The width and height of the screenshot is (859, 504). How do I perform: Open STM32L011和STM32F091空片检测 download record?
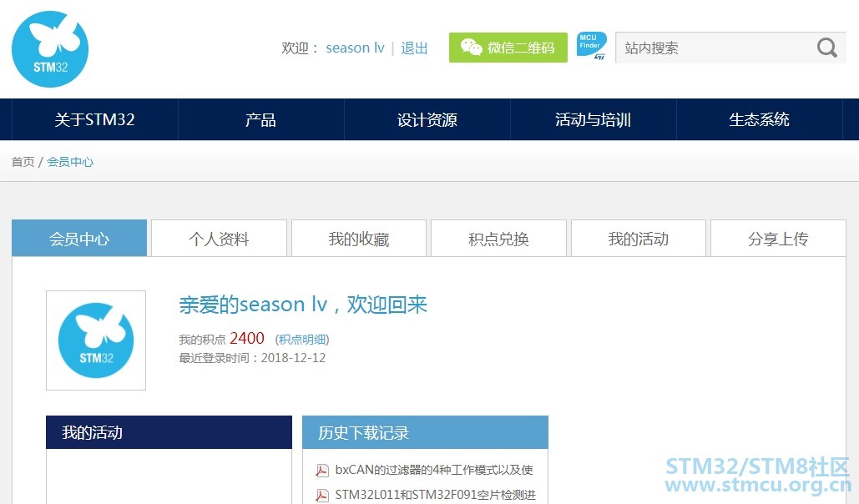pos(436,495)
